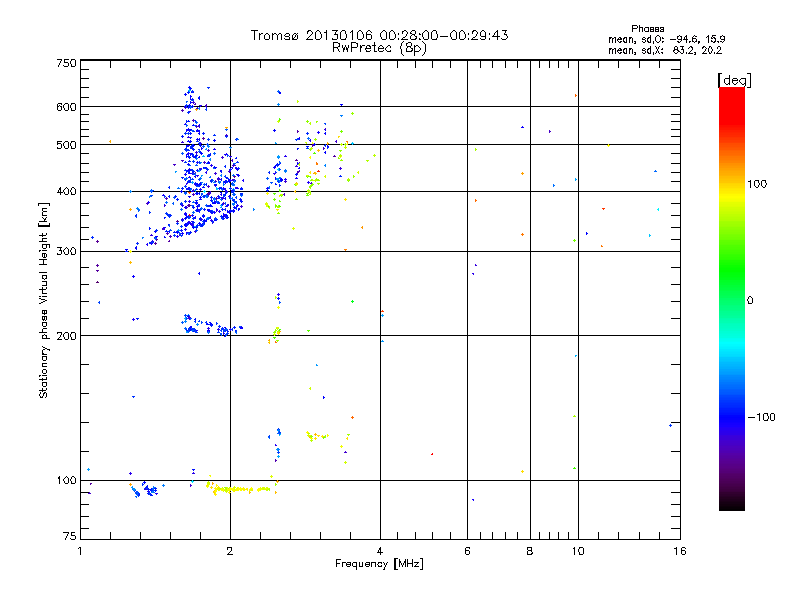This screenshot has height=600, width=800.
Task: Click the '1' x-axis frequency tick label
Action: 81,551
